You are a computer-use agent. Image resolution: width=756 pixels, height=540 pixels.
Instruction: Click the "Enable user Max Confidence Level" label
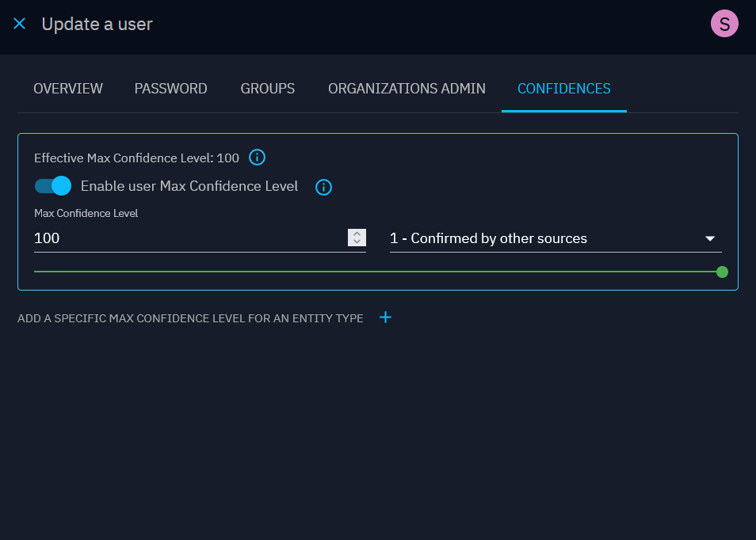[189, 186]
